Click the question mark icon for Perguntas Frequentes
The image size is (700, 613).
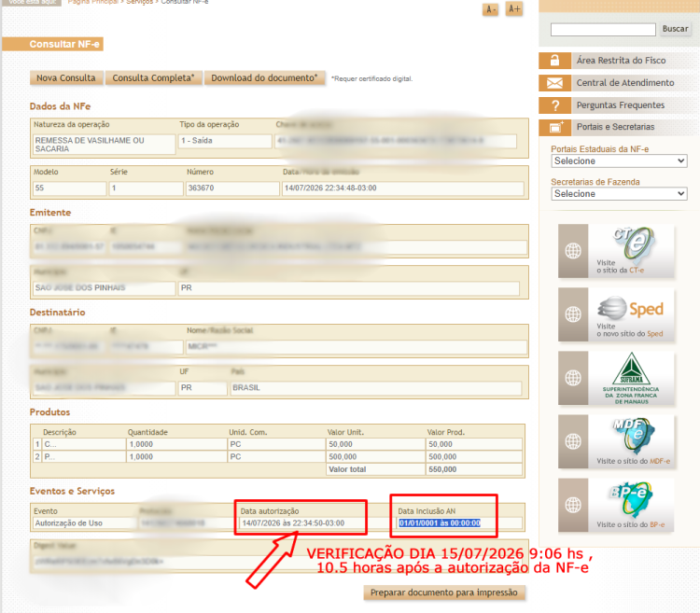point(554,105)
